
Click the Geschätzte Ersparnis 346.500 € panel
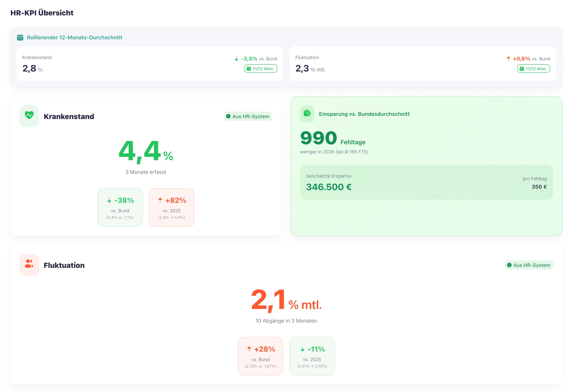click(x=426, y=182)
